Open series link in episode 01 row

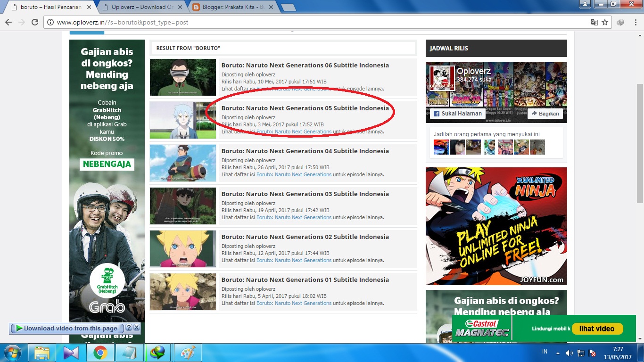[294, 303]
